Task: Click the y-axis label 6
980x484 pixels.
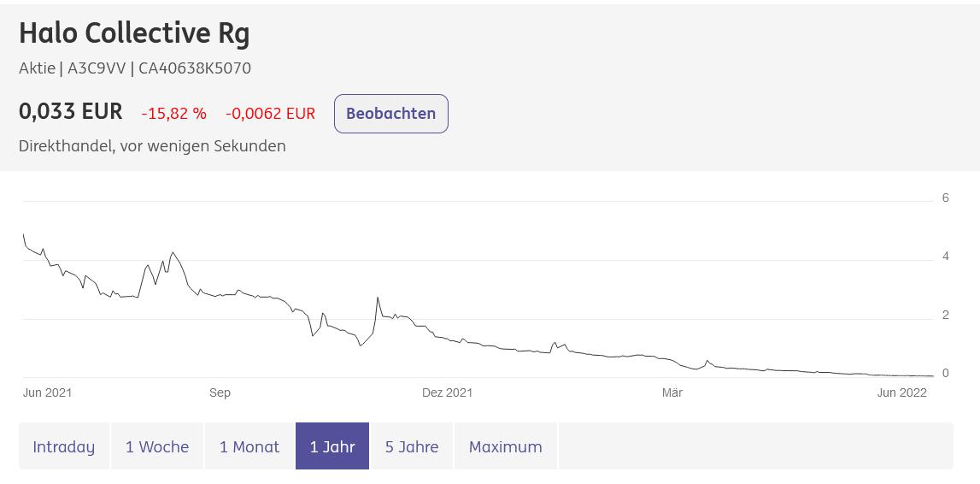Action: (x=946, y=198)
